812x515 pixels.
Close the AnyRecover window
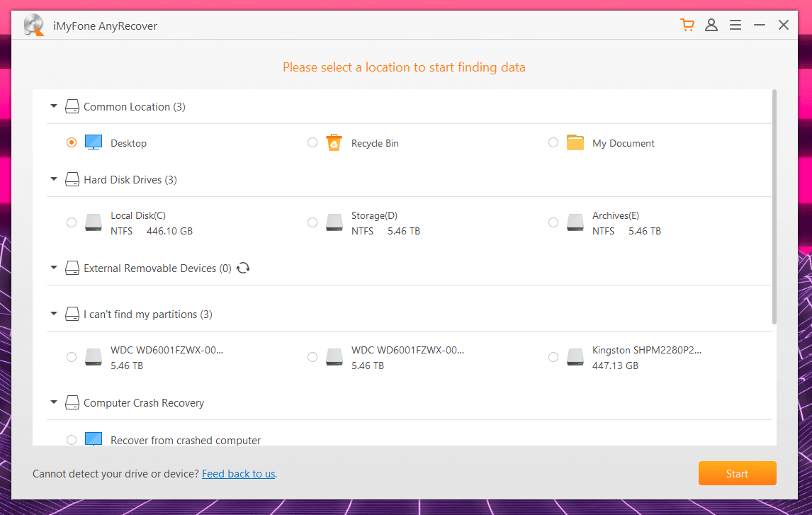coord(784,25)
